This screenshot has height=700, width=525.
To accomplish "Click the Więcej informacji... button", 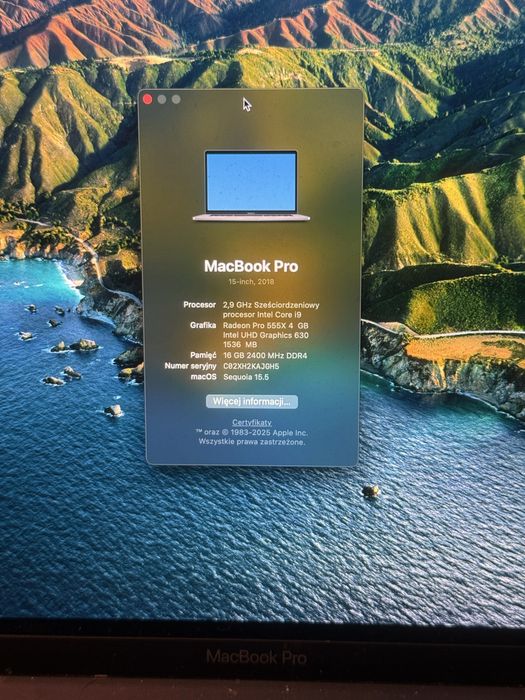I will click(x=252, y=401).
